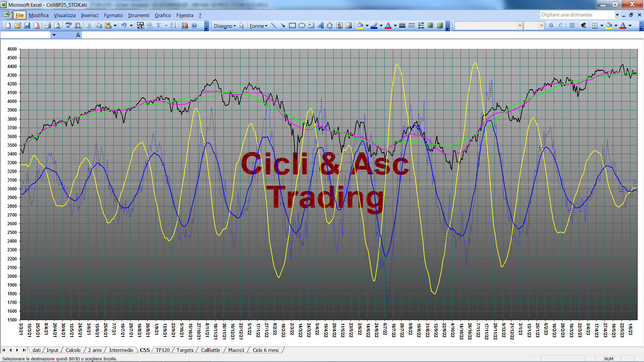
Task: Expand the Name Box drop-down arrow
Action: [54, 35]
